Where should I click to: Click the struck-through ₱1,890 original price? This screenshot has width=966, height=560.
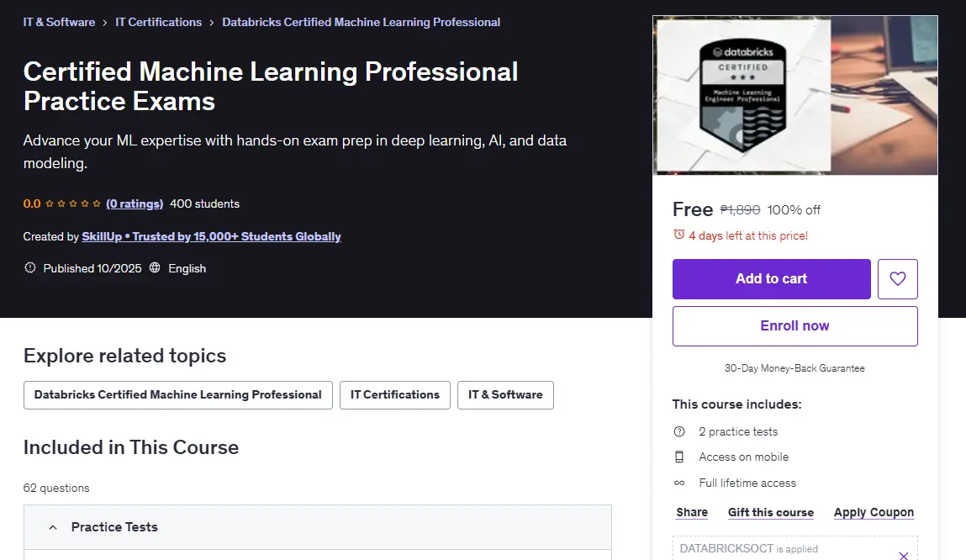coord(740,210)
